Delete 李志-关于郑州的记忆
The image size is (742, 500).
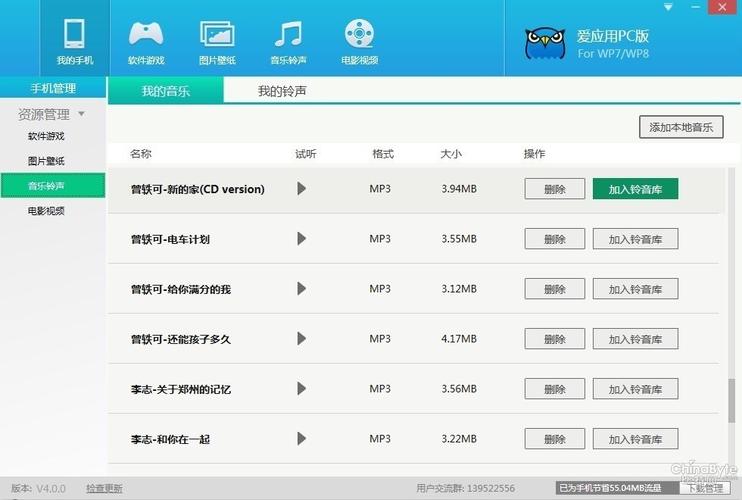(x=555, y=389)
